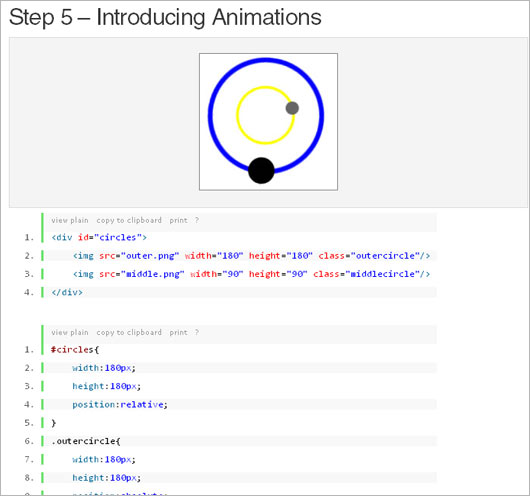530x496 pixels.
Task: Click the closing brace on CSS line 5
Action: (53, 423)
